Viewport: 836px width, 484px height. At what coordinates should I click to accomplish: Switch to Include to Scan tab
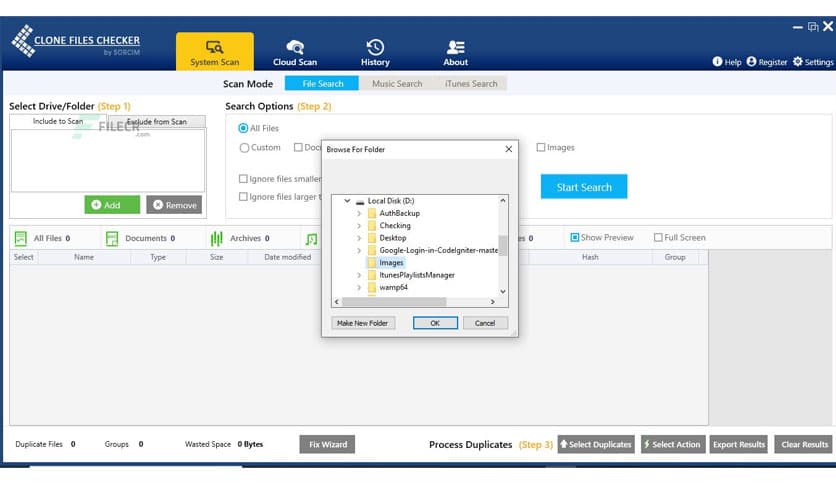tap(58, 122)
